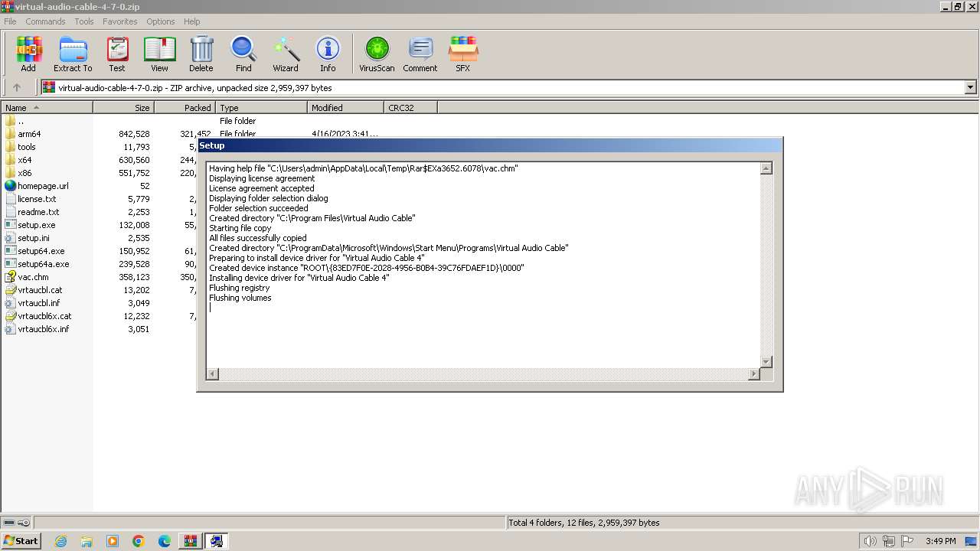
Task: Switch to Setup installer taskbar button
Action: point(217,541)
